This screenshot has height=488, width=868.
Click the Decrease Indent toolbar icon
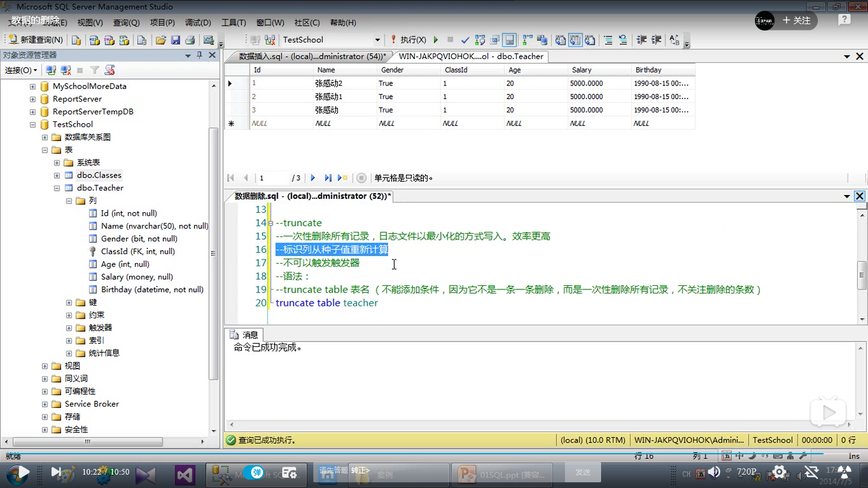[642, 39]
